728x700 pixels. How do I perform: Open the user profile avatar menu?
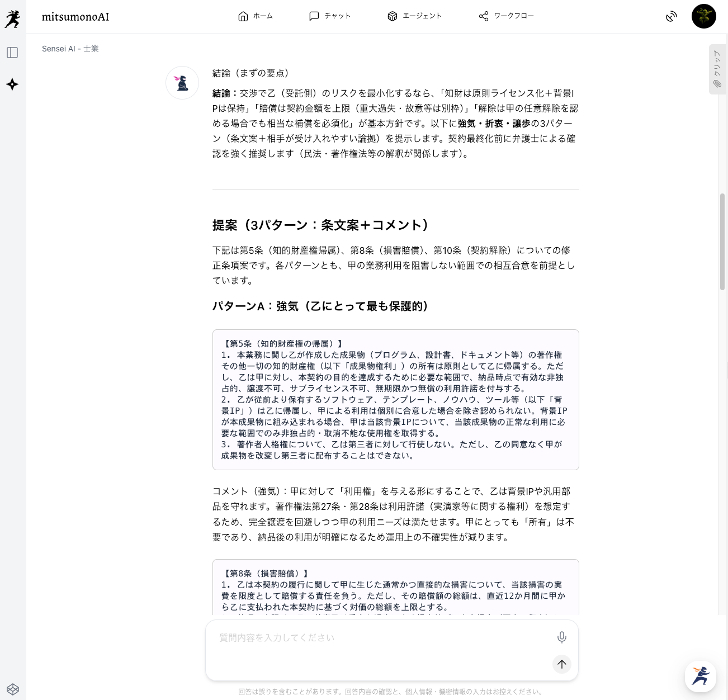click(x=703, y=16)
